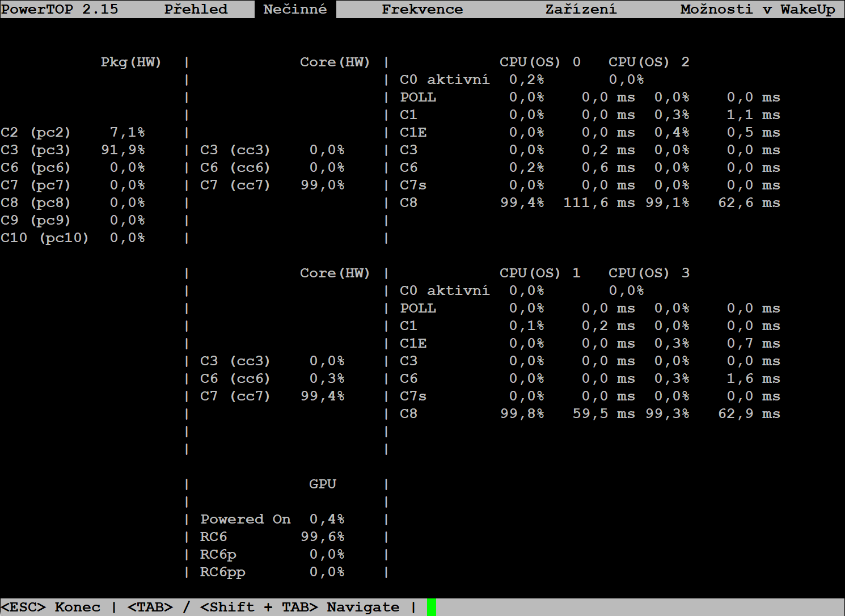Click the GPU section header

323,484
